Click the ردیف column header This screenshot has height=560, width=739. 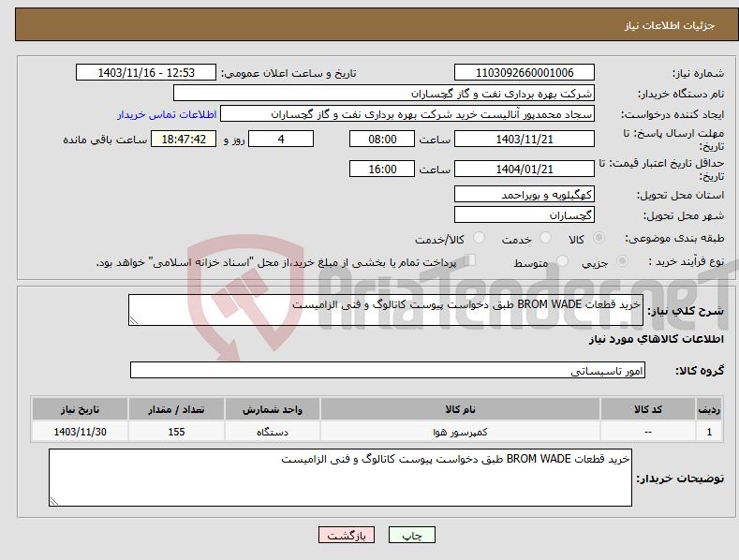(709, 409)
